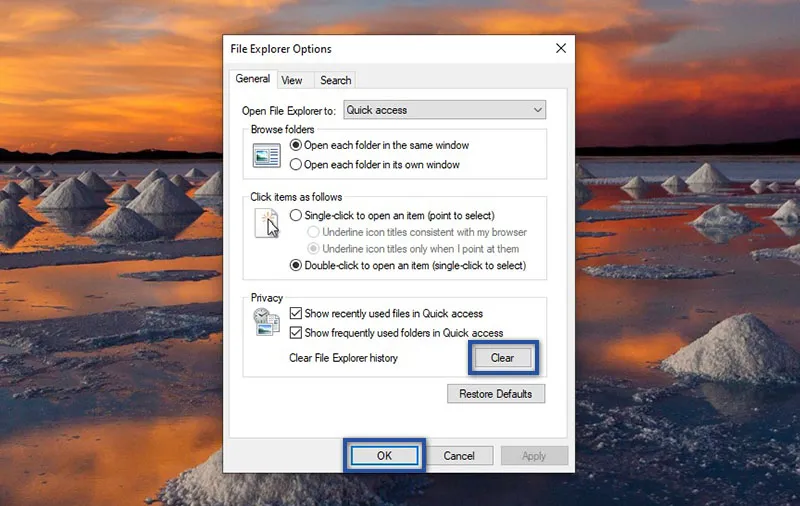Click the 'Open File Explorer to:' label
Image resolution: width=800 pixels, height=506 pixels.
coord(289,111)
